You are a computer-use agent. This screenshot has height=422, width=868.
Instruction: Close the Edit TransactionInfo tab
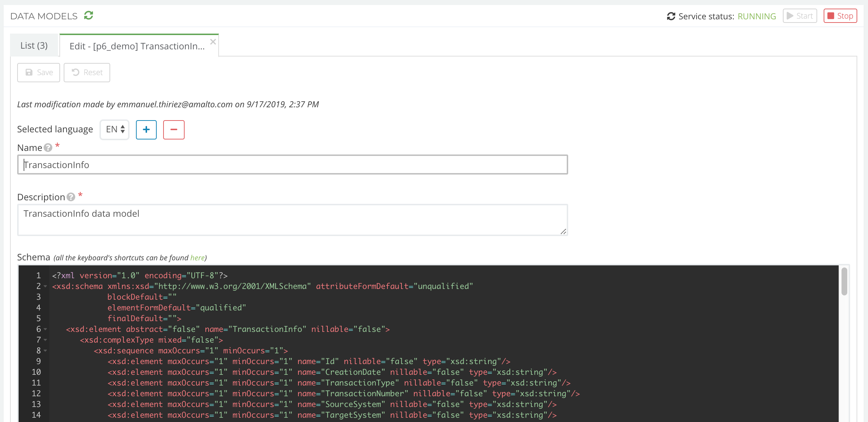point(213,41)
